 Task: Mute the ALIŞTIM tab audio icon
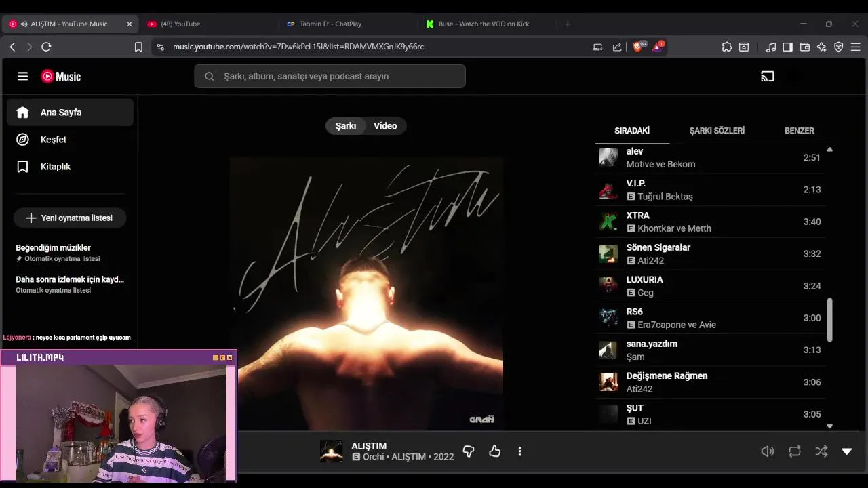pyautogui.click(x=24, y=24)
